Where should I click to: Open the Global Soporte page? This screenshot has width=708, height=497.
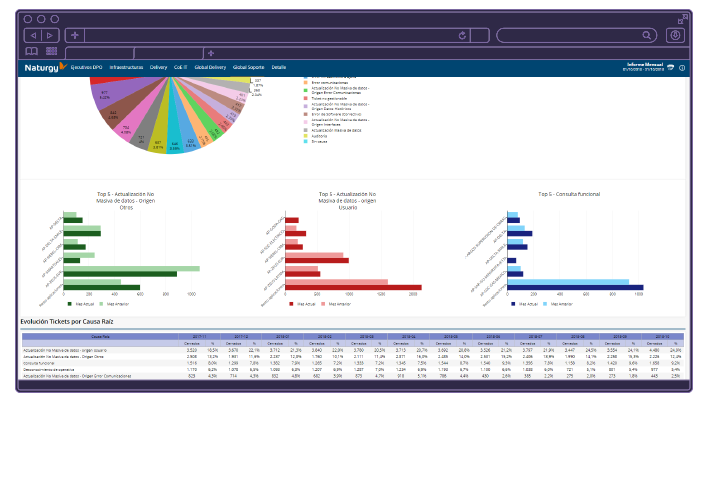[249, 67]
